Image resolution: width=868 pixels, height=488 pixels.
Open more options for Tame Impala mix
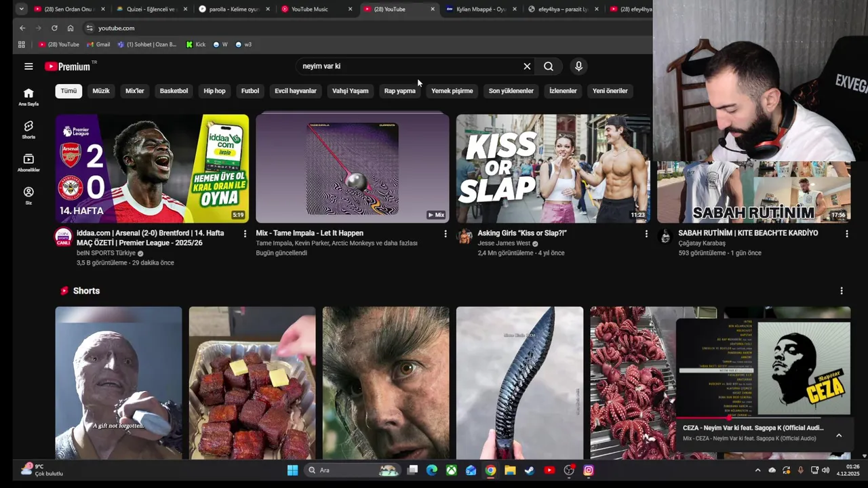click(445, 234)
